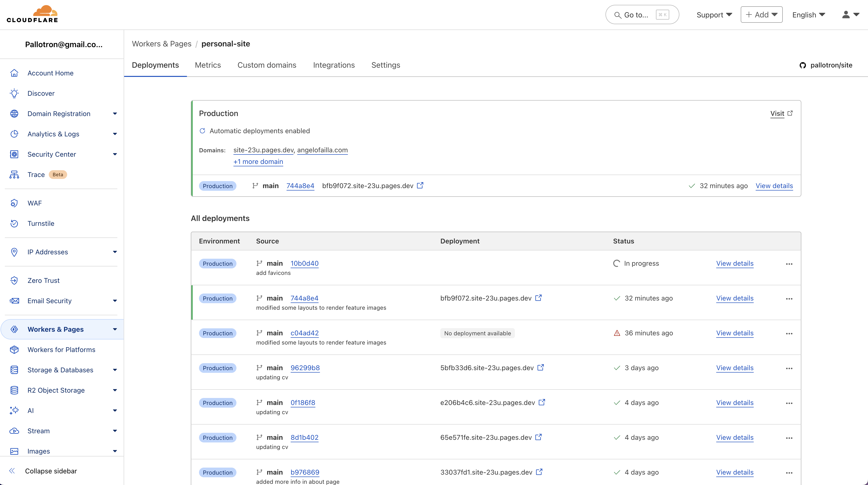Click the R2 Object Storage icon
This screenshot has width=868, height=485.
[x=14, y=390]
